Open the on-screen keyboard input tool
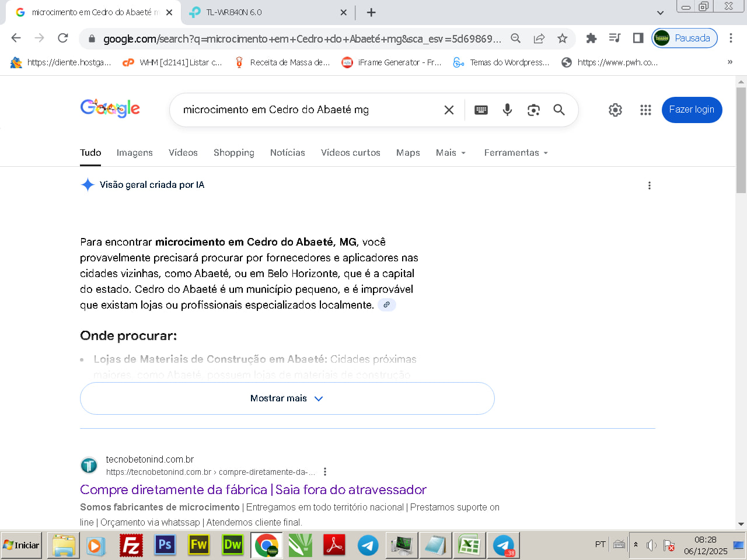This screenshot has width=747, height=560. 481,110
